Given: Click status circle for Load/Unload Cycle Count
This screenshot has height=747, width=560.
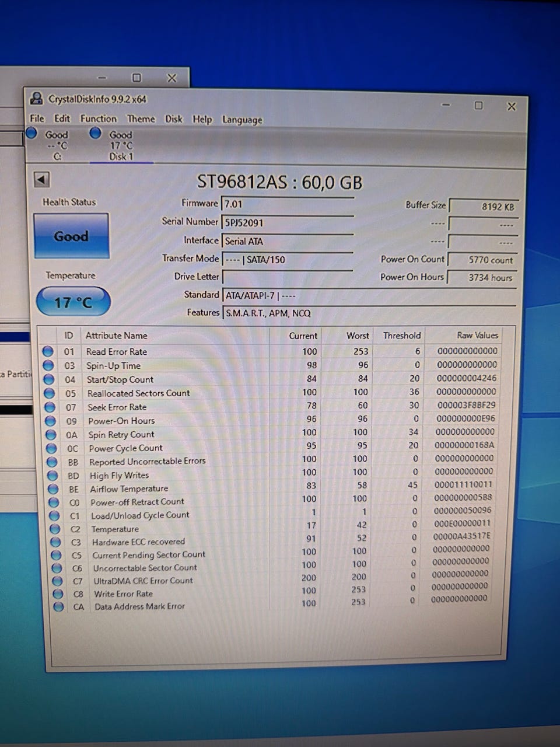Looking at the screenshot, I should coord(54,516).
